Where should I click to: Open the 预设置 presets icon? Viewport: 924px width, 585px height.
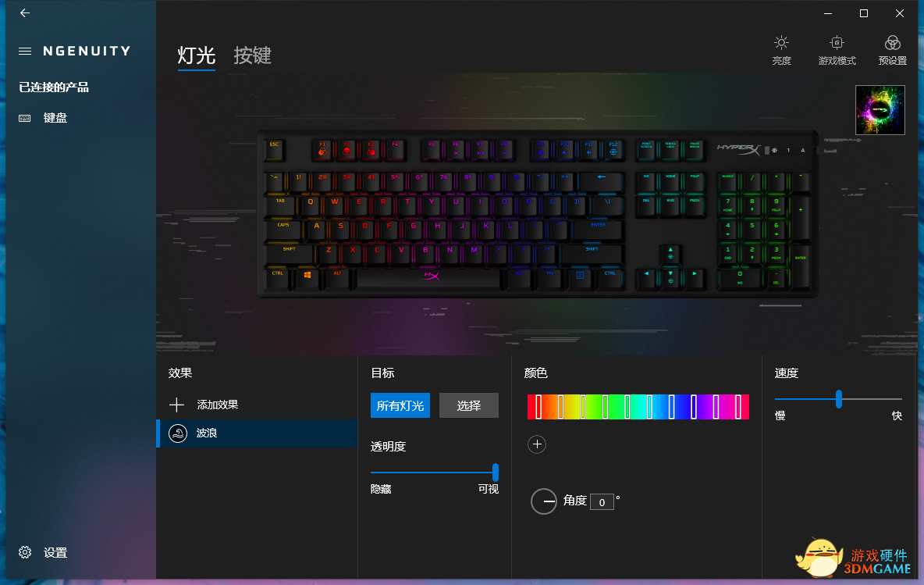point(892,43)
